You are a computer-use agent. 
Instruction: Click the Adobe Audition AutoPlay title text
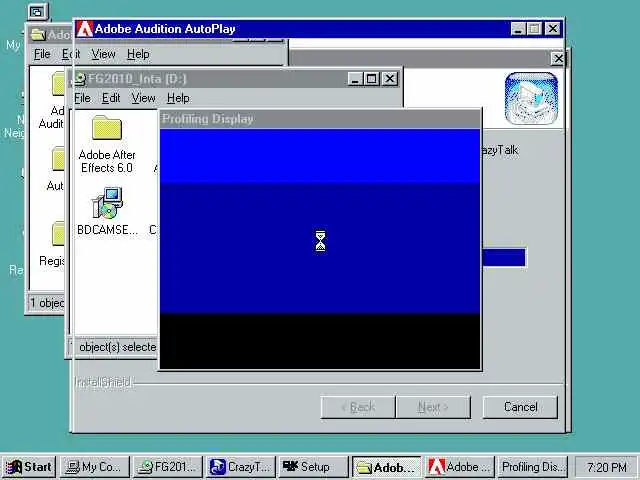click(165, 29)
